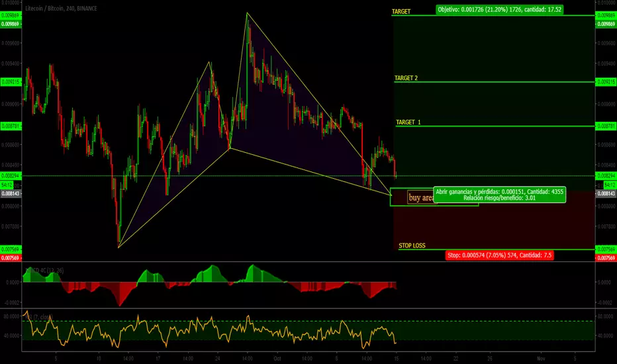Click the 0.008781 tag on left price axis
This screenshot has width=617, height=364.
tap(10, 126)
